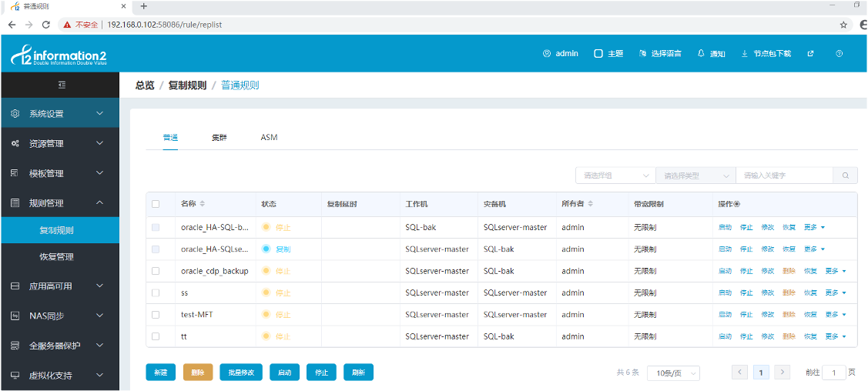This screenshot has width=868, height=391.
Task: Open a new browser tab
Action: (144, 7)
